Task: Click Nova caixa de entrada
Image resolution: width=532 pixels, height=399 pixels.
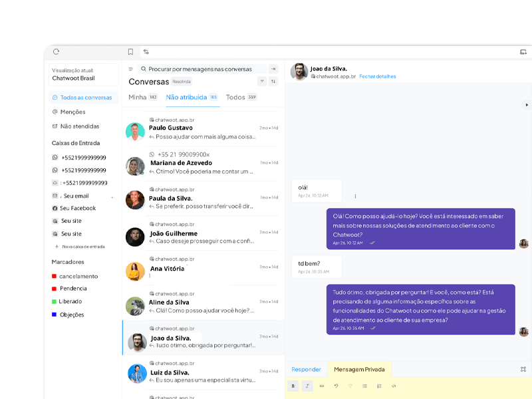Action: [83, 247]
